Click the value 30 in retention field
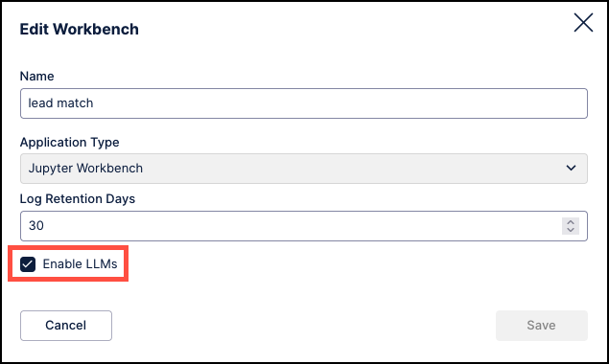 [x=36, y=225]
